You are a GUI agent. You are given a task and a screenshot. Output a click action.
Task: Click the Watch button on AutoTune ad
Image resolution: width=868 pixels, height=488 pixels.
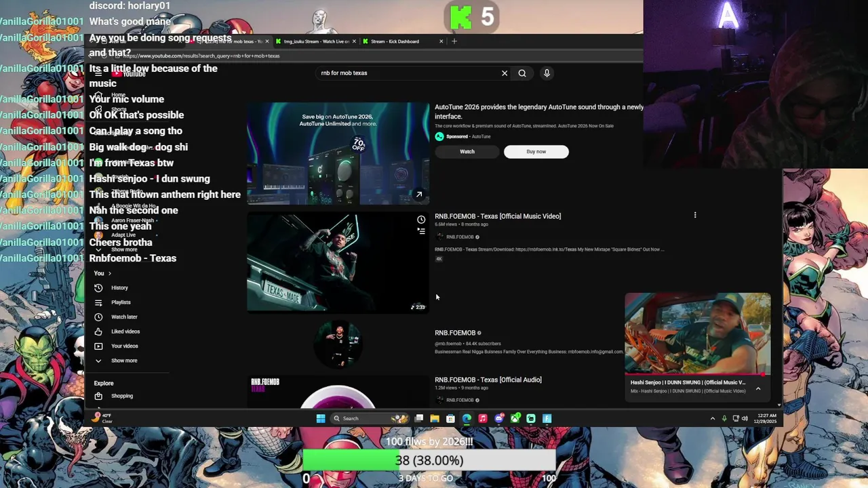click(x=467, y=152)
